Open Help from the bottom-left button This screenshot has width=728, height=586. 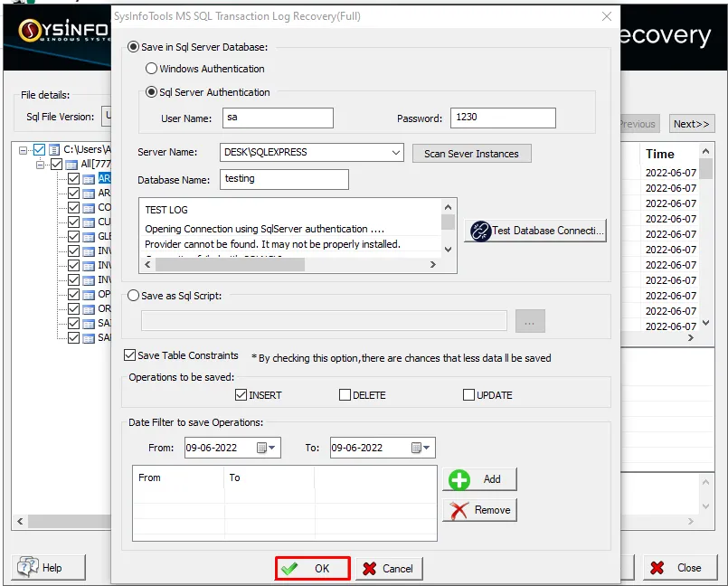[x=49, y=567]
